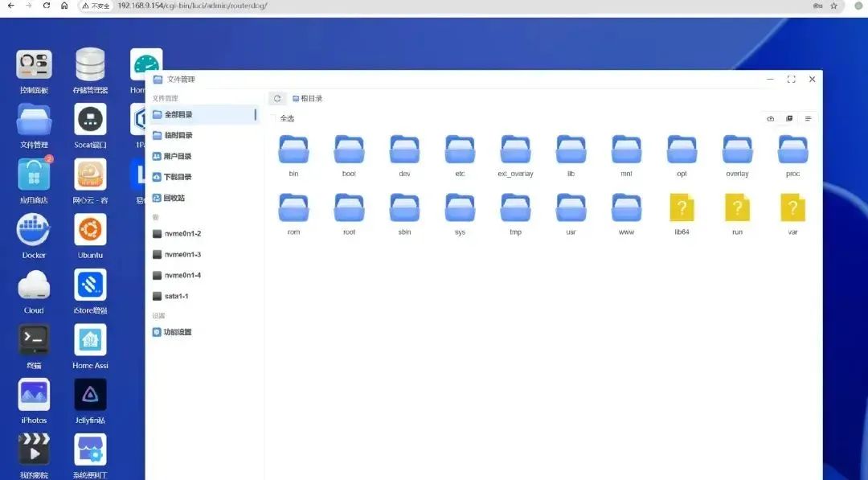Open the mnt folder

coord(626,150)
